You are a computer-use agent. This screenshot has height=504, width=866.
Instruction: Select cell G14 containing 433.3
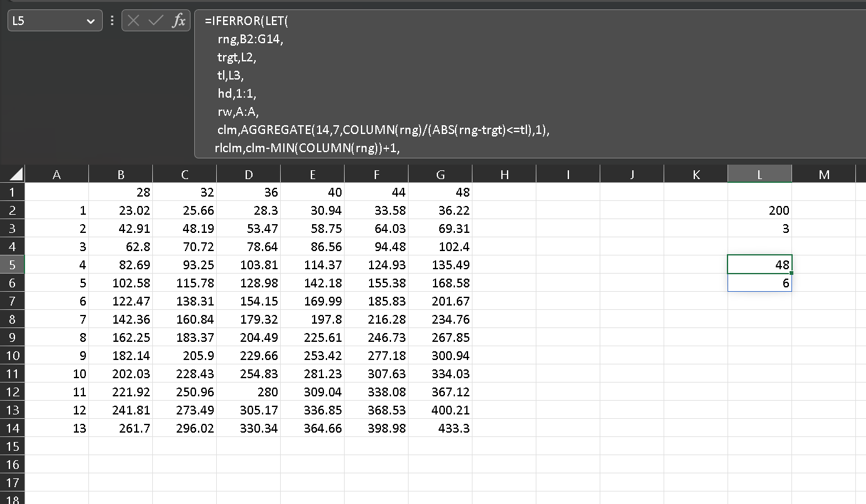[440, 428]
